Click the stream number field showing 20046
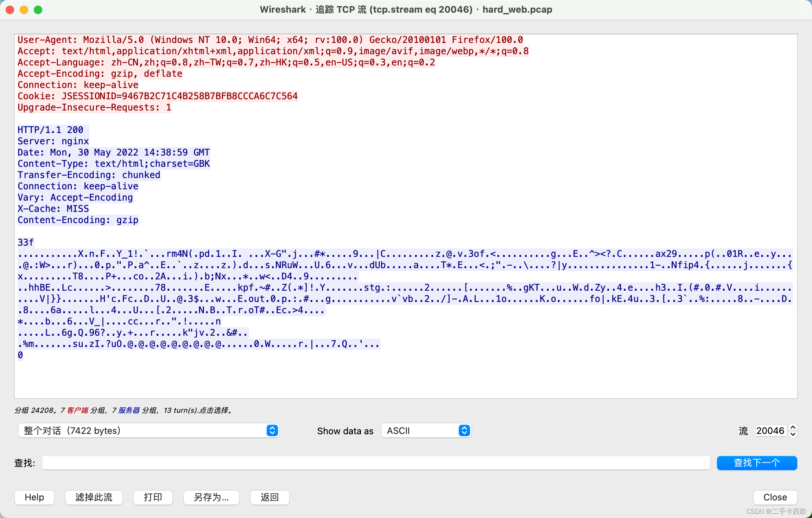The width and height of the screenshot is (812, 518). 770,431
